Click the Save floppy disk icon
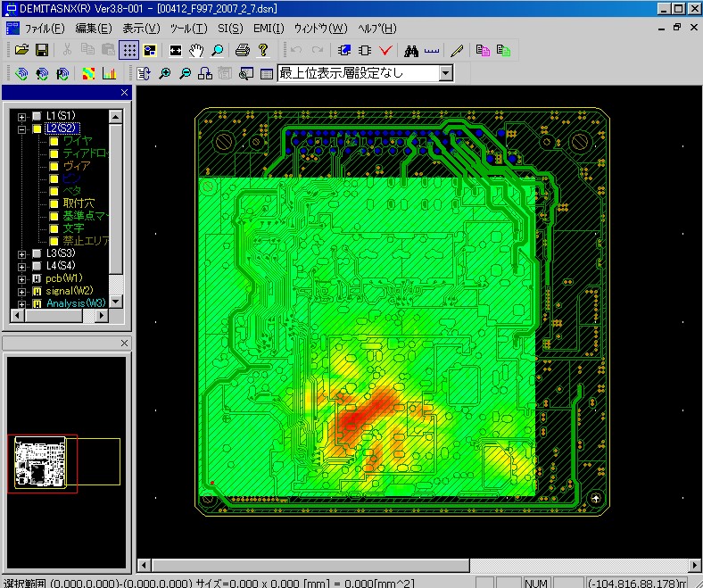Screen dimensions: 703x588 pyautogui.click(x=41, y=50)
